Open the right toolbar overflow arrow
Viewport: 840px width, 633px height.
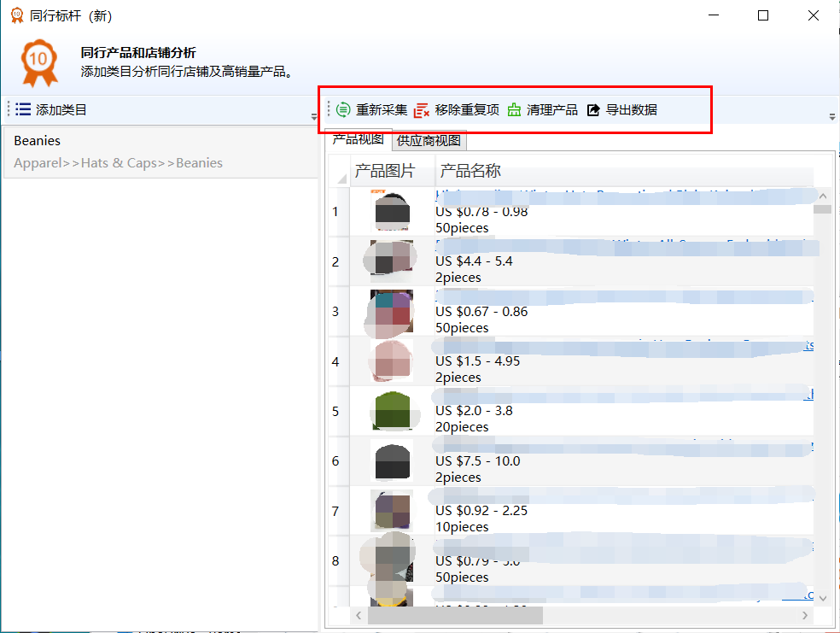click(x=832, y=116)
